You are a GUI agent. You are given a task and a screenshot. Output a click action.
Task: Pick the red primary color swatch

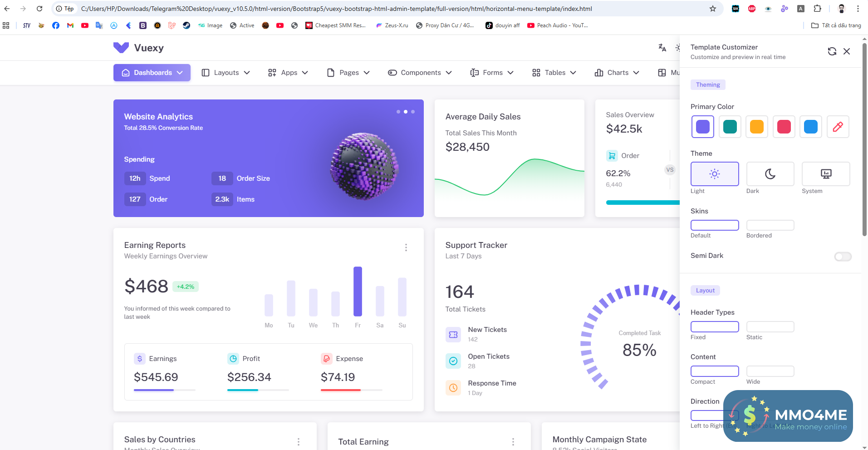(x=784, y=127)
